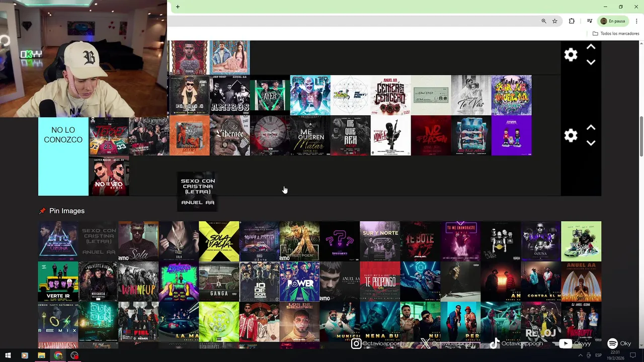Select the Me Quieren Matar cover
Image resolution: width=644 pixels, height=362 pixels.
[310, 136]
